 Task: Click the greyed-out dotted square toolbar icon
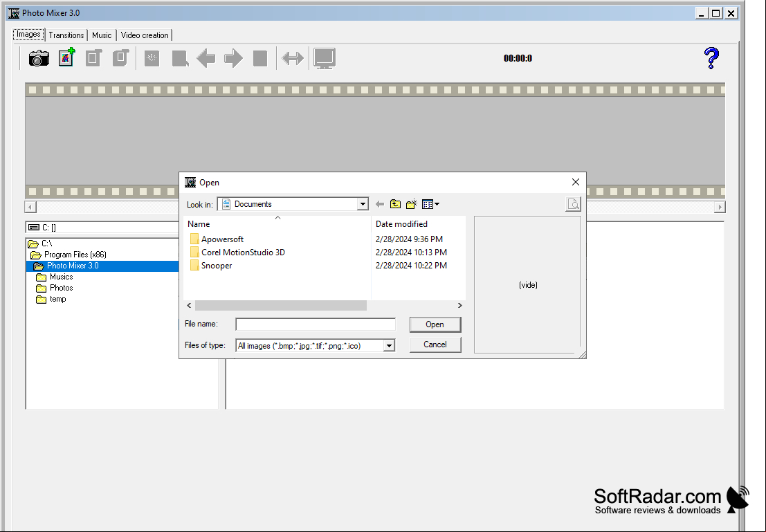coord(152,58)
